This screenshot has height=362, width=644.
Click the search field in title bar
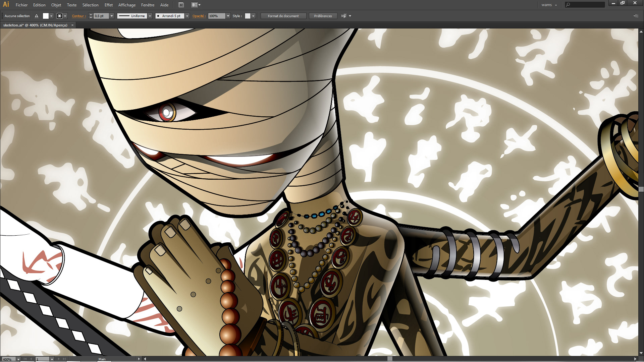[x=587, y=5]
